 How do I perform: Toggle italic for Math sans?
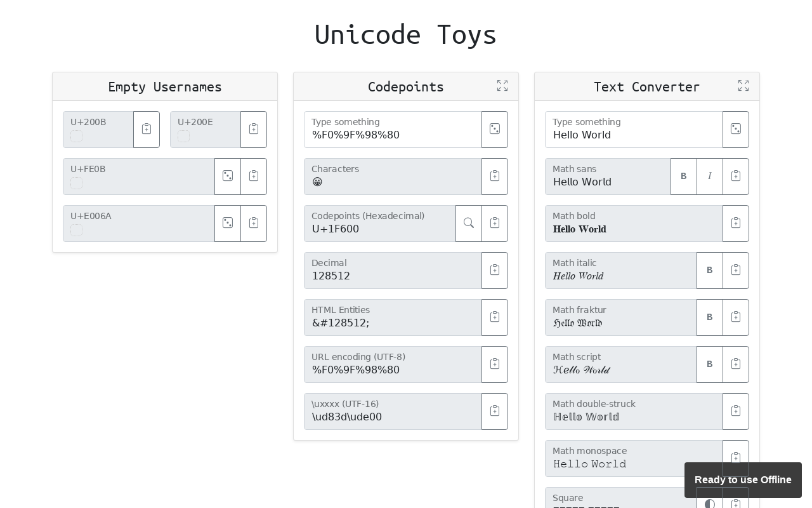click(710, 177)
